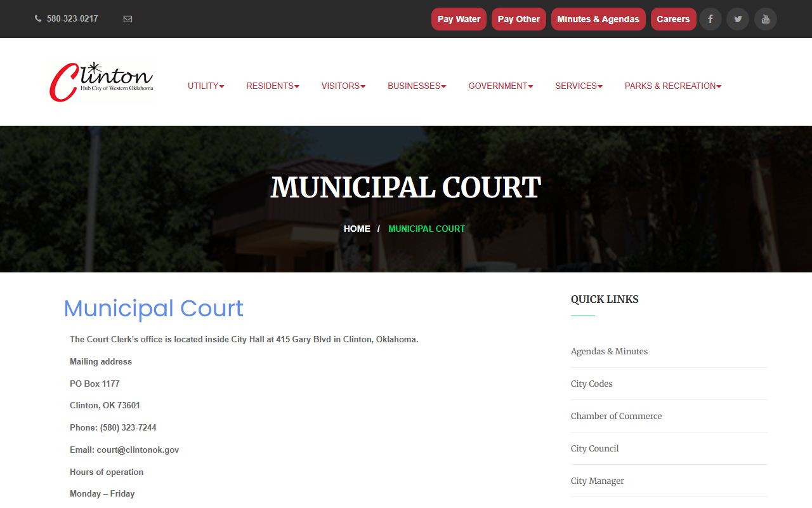Screen dimensions: 812x508
Task: Open the YouTube icon link
Action: 766,19
